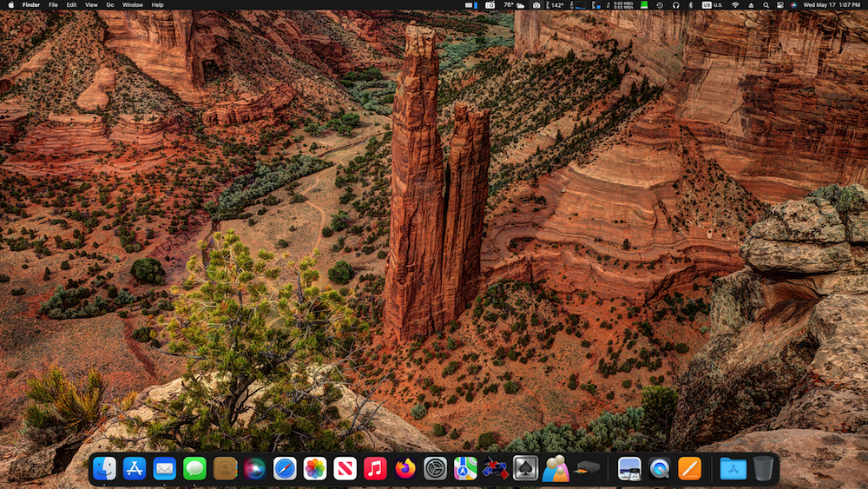Open the Wi-Fi status menu
Screen dimensions: 868x489
coord(735,5)
